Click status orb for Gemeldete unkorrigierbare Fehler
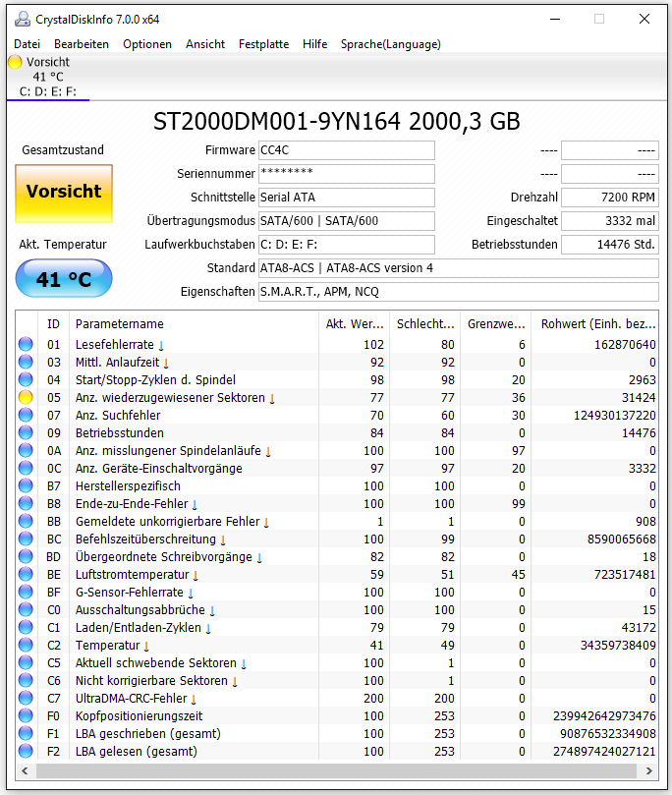The height and width of the screenshot is (795, 672). click(x=26, y=521)
